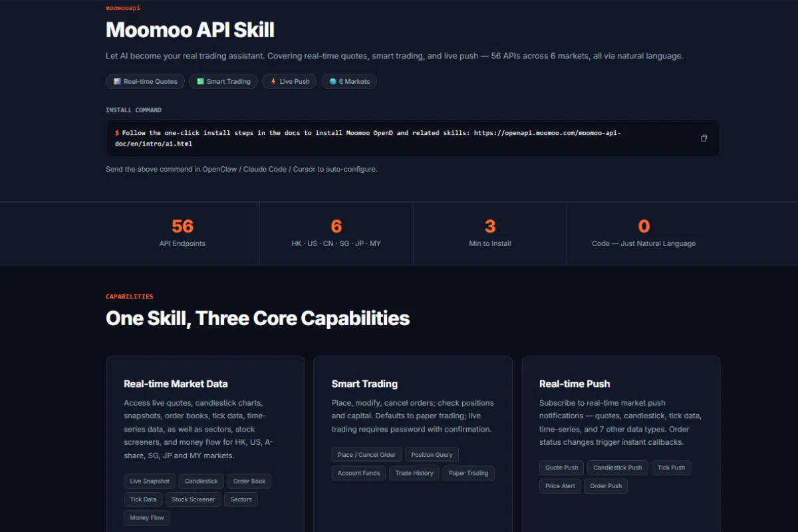Select the Money Flow tag
Screen dimensions: 798x532
coord(147,517)
